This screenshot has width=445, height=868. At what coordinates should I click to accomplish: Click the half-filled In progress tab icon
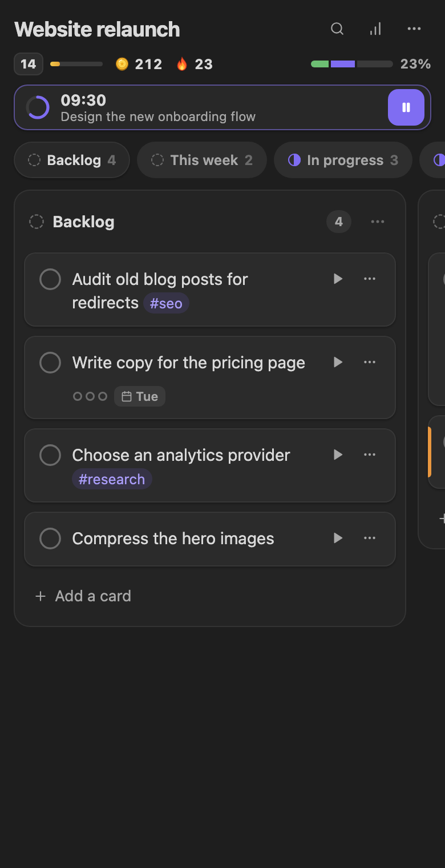[294, 160]
